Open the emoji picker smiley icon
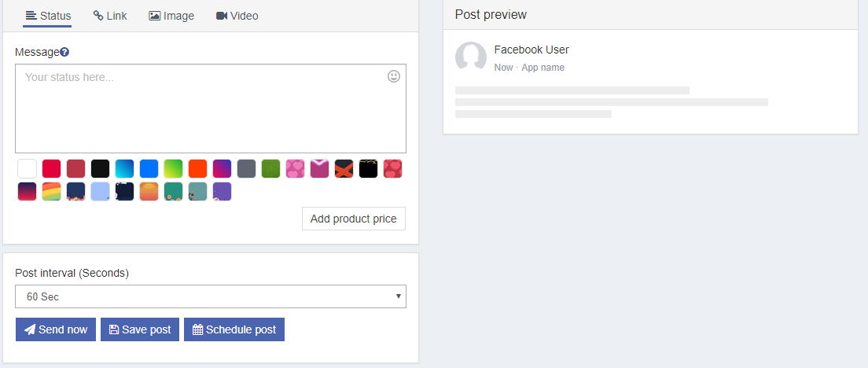The height and width of the screenshot is (368, 868). (394, 76)
